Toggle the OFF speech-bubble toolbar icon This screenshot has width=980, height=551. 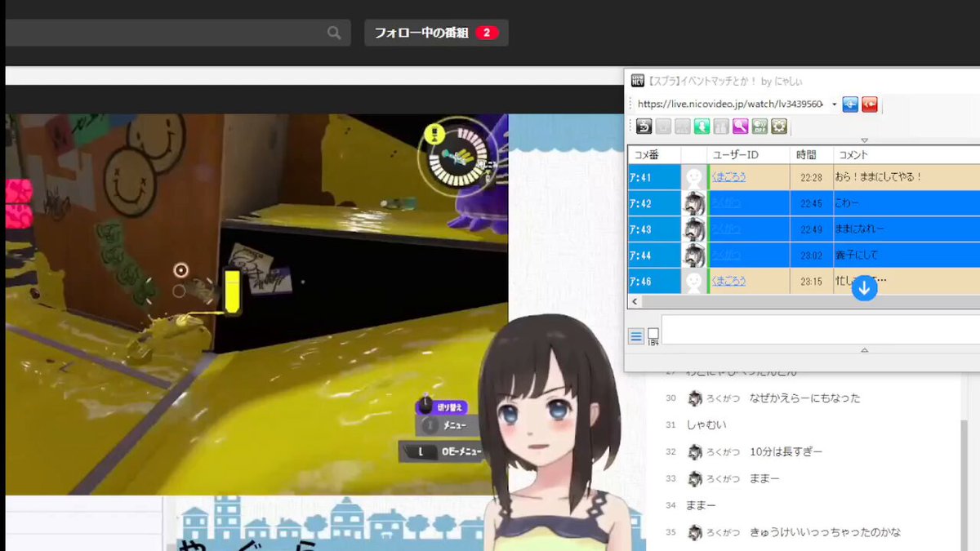tap(759, 127)
